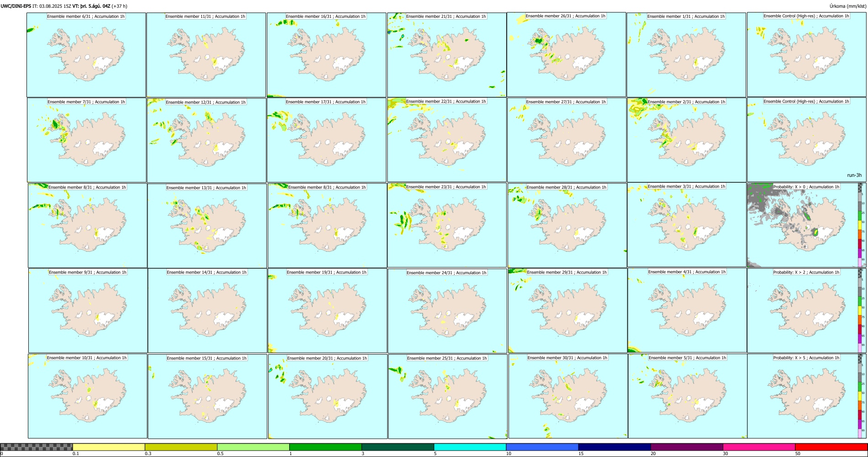This screenshot has height=457, width=868.
Task: Pick the red 50+ legend swatch
Action: pos(831,447)
